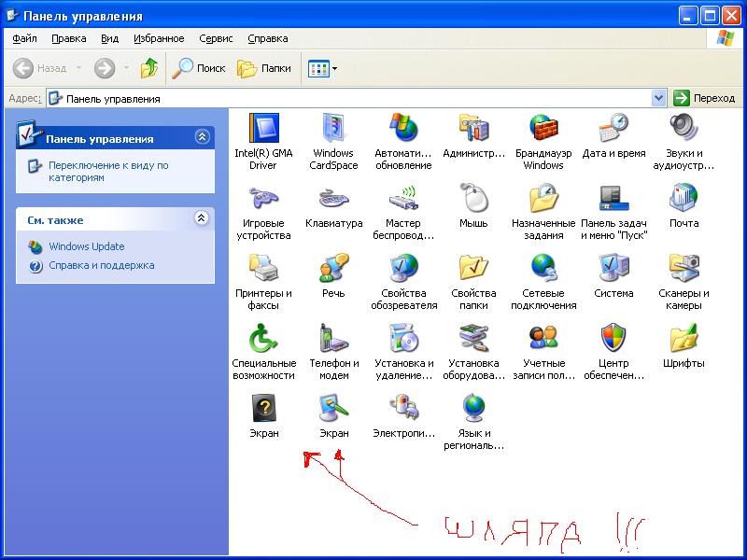Screen dimensions: 747x560
Task: Open the Вид menu
Action: pos(109,38)
